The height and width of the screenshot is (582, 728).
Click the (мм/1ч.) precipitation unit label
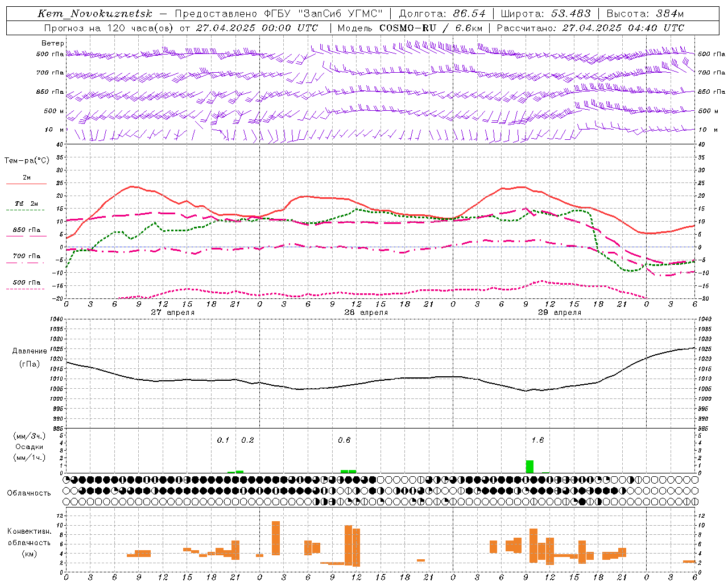pos(29,458)
